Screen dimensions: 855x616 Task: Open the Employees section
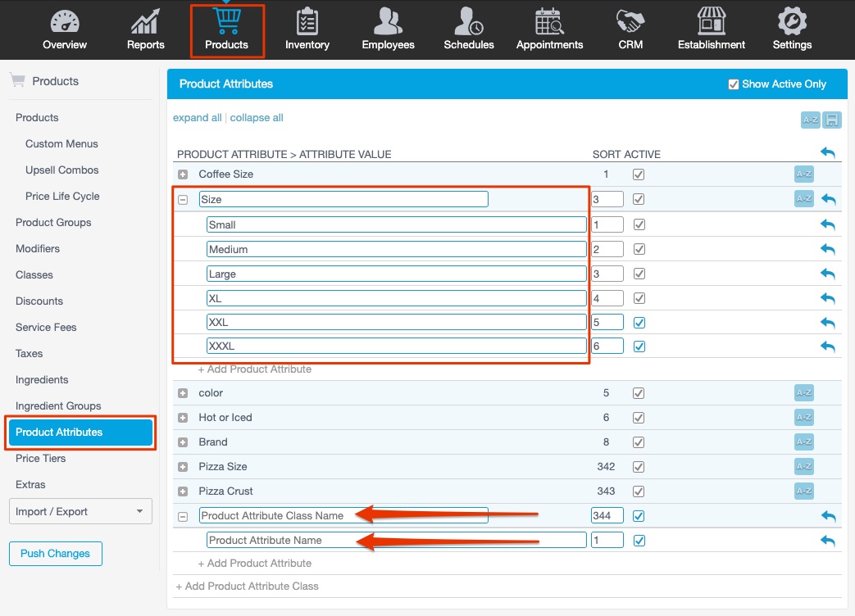[387, 29]
